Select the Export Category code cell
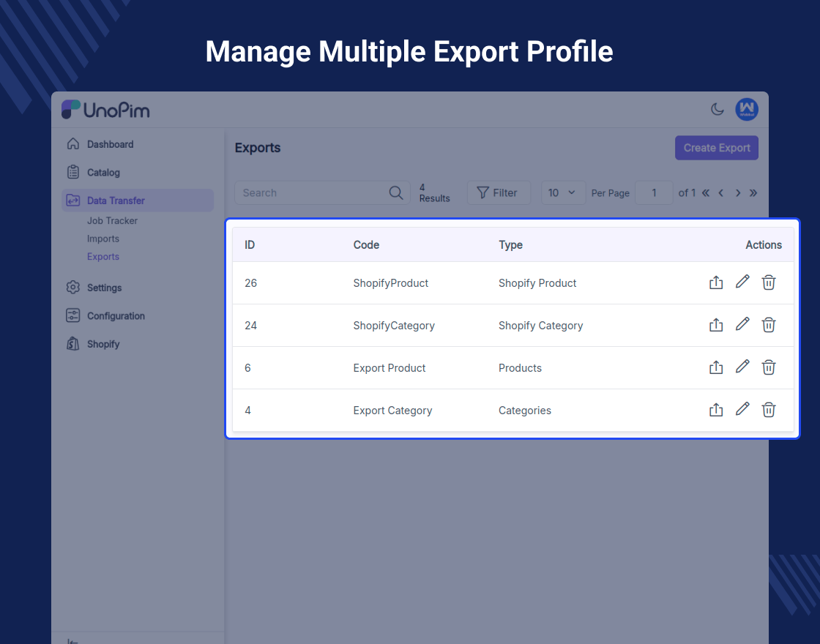Image resolution: width=820 pixels, height=644 pixels. tap(392, 411)
